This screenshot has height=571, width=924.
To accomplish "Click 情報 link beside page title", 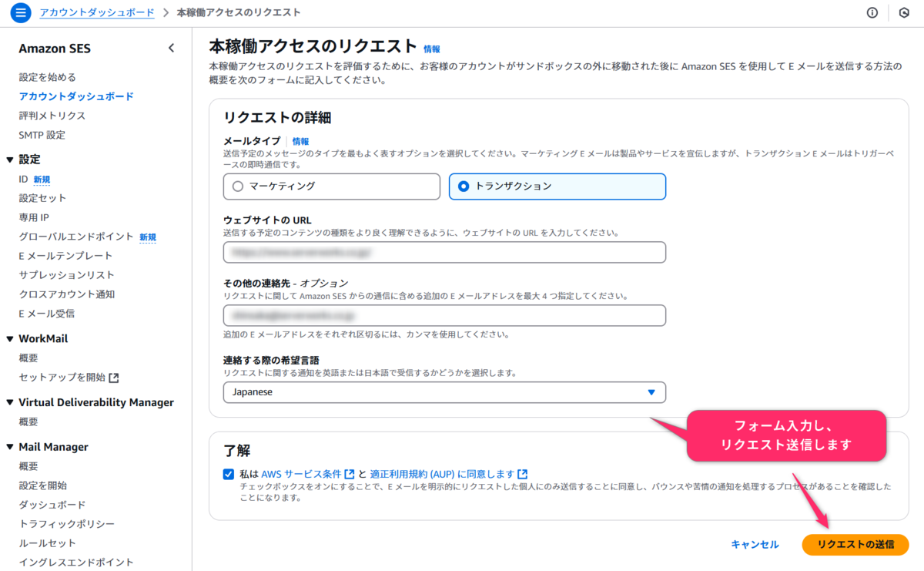I will (x=432, y=49).
